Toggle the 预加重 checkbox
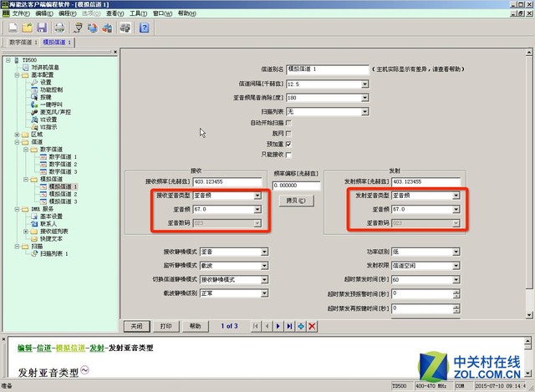The image size is (535, 392). point(288,144)
